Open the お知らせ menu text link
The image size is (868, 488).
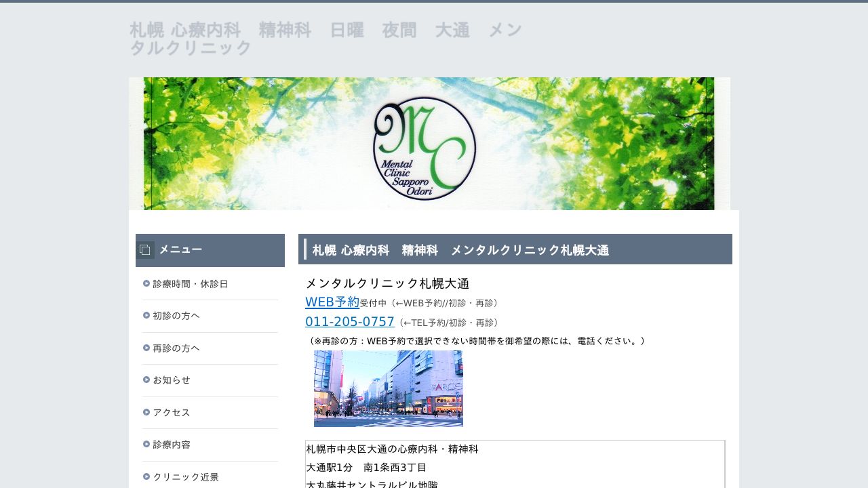tap(172, 380)
